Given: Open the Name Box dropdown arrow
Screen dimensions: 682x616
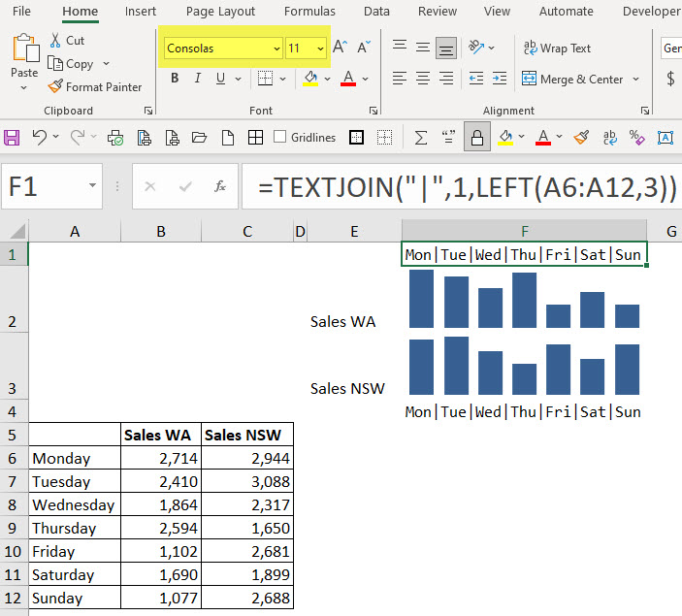Looking at the screenshot, I should pos(93,185).
